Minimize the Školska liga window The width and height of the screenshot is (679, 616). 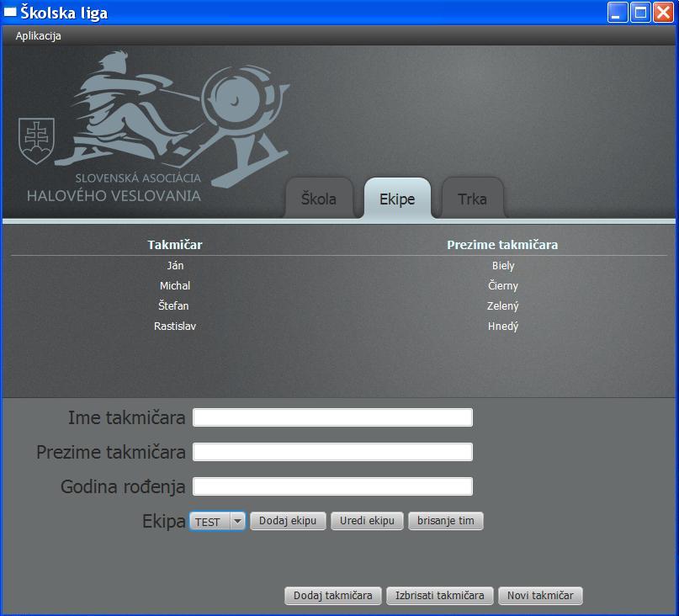(618, 12)
